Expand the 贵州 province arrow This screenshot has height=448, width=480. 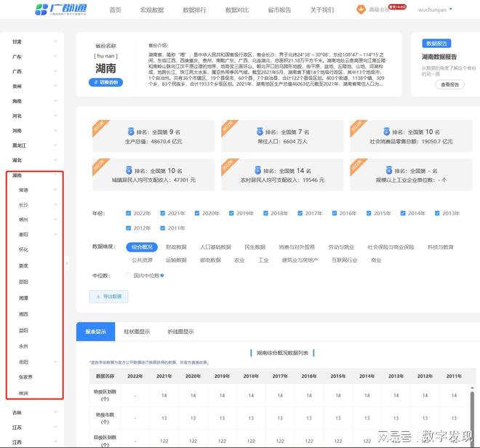55,86
